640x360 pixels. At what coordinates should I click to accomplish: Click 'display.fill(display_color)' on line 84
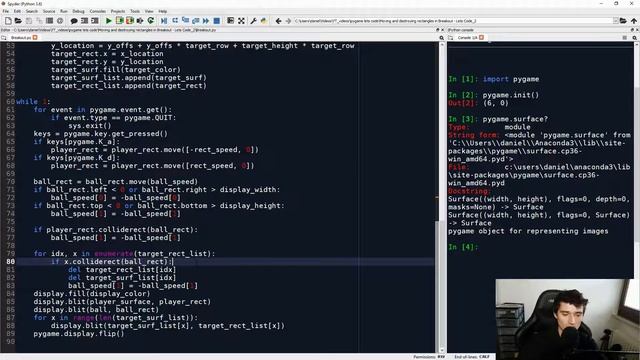pos(92,294)
